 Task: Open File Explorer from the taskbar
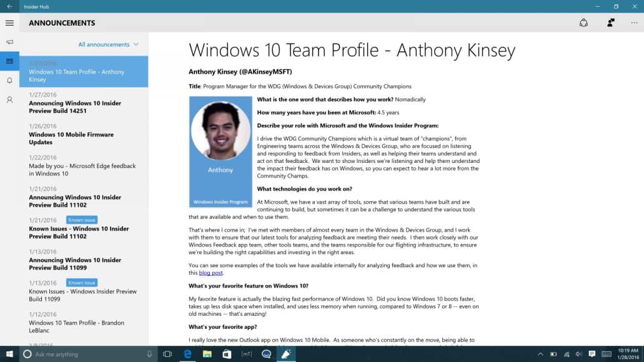[x=207, y=354]
